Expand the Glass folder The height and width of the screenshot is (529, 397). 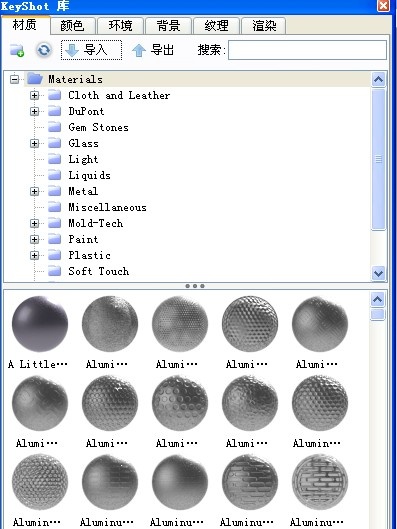34,143
